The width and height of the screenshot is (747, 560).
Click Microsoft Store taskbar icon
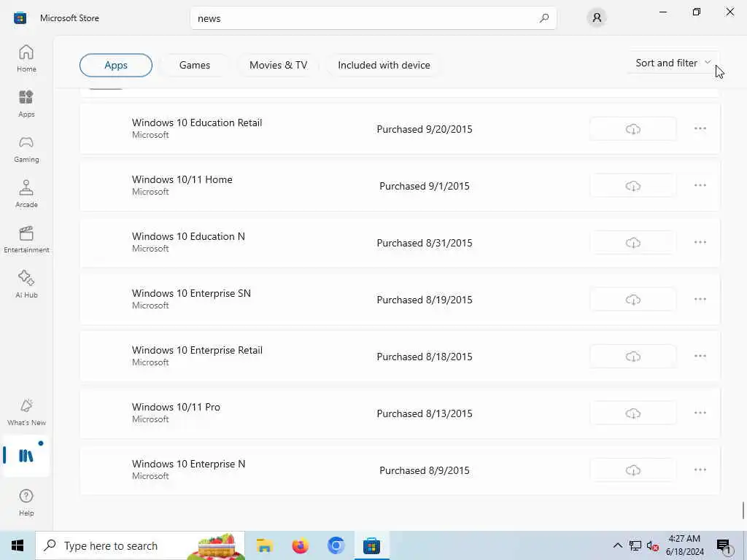coord(371,545)
